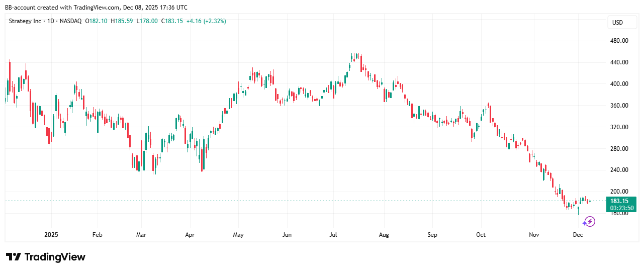Viewport: 644px width, 272px height.
Task: Click the green 183.15 current price label
Action: pyautogui.click(x=621, y=201)
